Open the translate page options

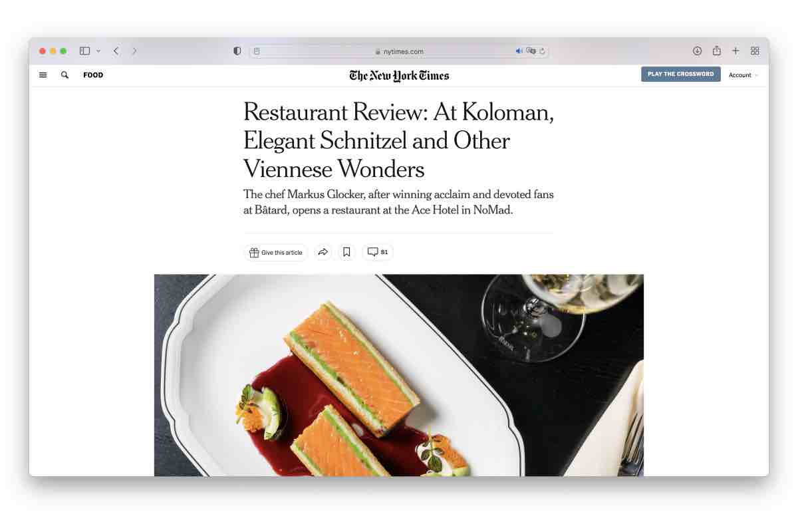click(531, 51)
